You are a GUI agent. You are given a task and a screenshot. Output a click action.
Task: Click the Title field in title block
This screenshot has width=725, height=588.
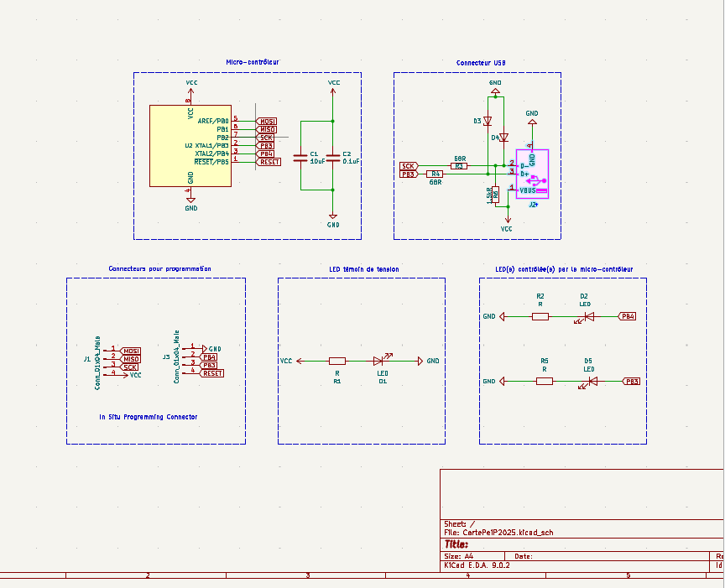(456, 544)
